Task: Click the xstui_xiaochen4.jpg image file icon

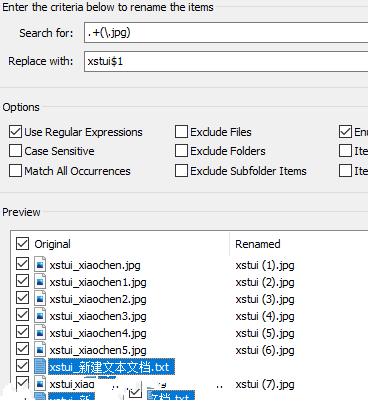Action: point(40,333)
